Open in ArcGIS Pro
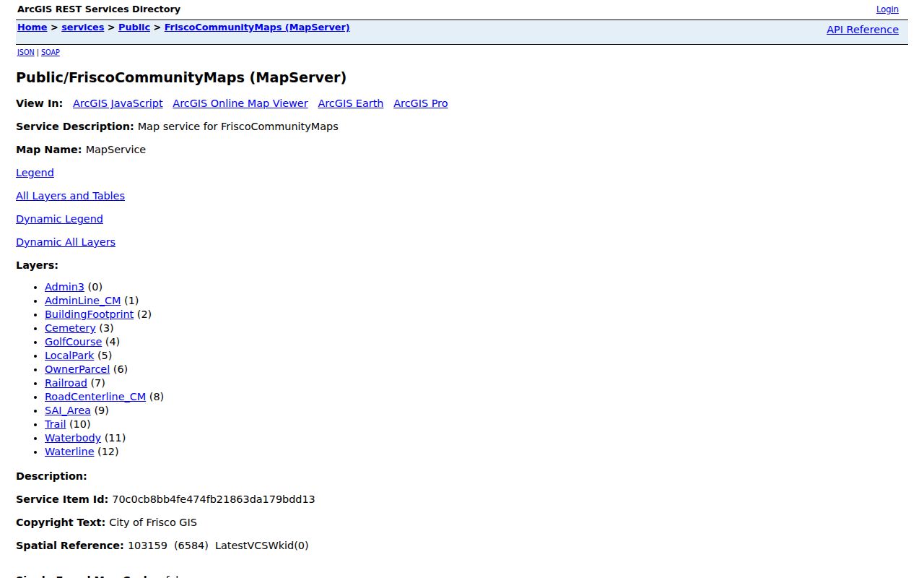Screen dimensions: 924x578 pyautogui.click(x=421, y=103)
